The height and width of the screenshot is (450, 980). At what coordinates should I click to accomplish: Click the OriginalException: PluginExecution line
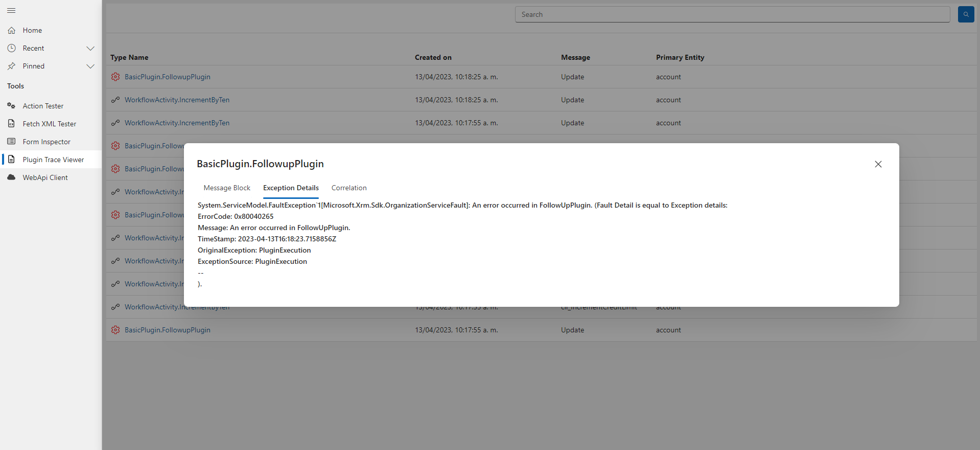(x=254, y=250)
